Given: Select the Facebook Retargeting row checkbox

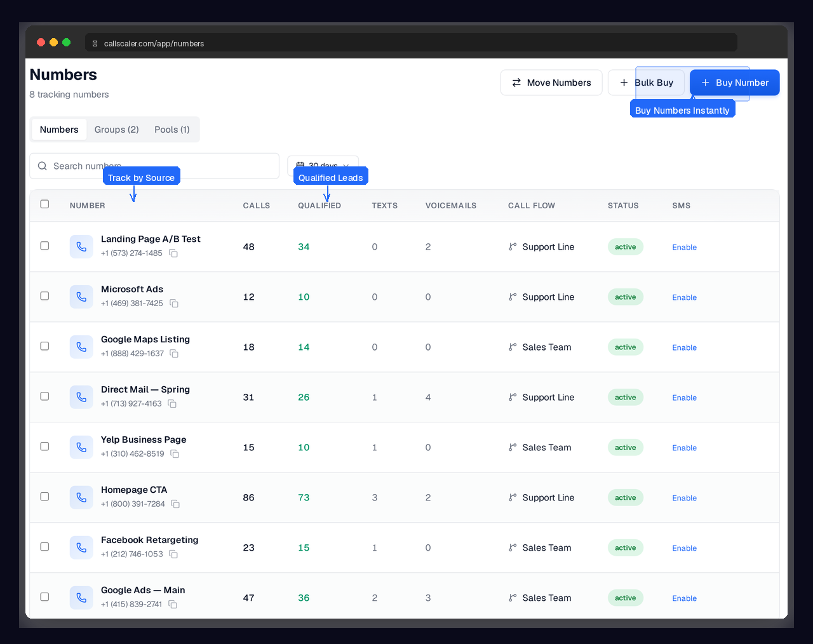Looking at the screenshot, I should tap(44, 547).
